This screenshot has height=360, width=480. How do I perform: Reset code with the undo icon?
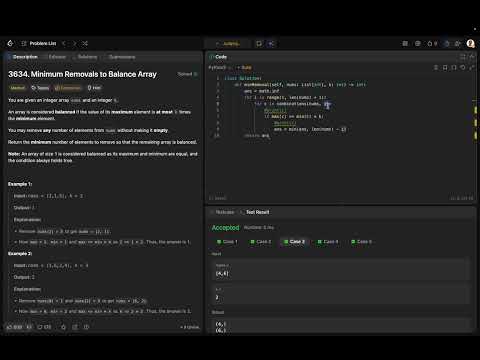point(463,68)
